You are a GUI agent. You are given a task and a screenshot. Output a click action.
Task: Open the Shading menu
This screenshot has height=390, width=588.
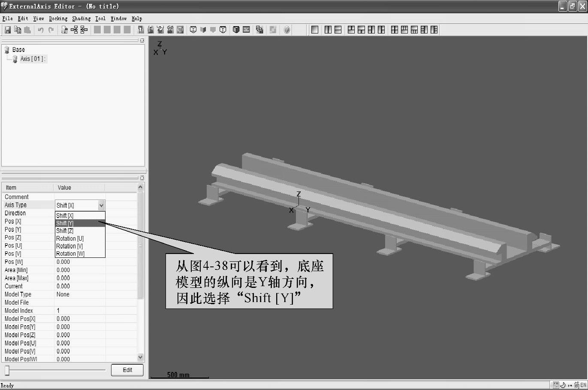point(81,18)
